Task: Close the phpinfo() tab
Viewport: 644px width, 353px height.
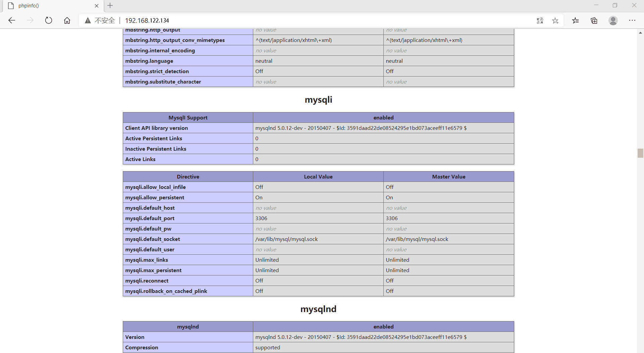Action: (x=97, y=6)
